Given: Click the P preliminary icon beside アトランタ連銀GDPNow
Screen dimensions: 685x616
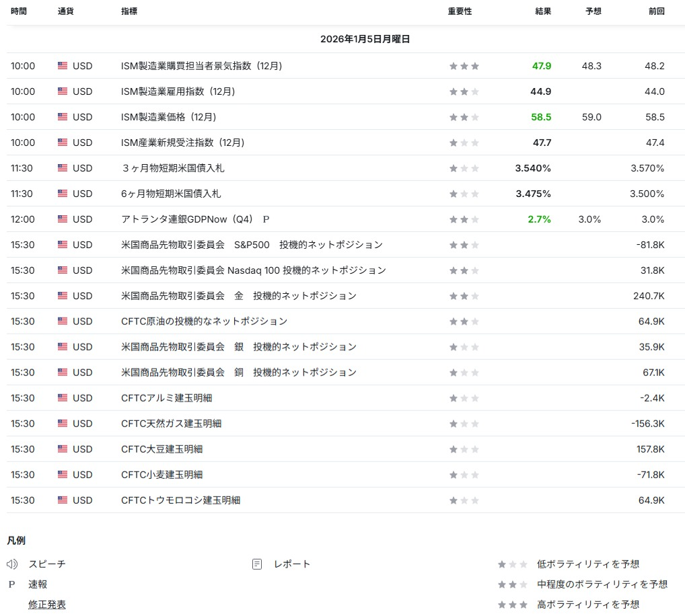Looking at the screenshot, I should [266, 219].
